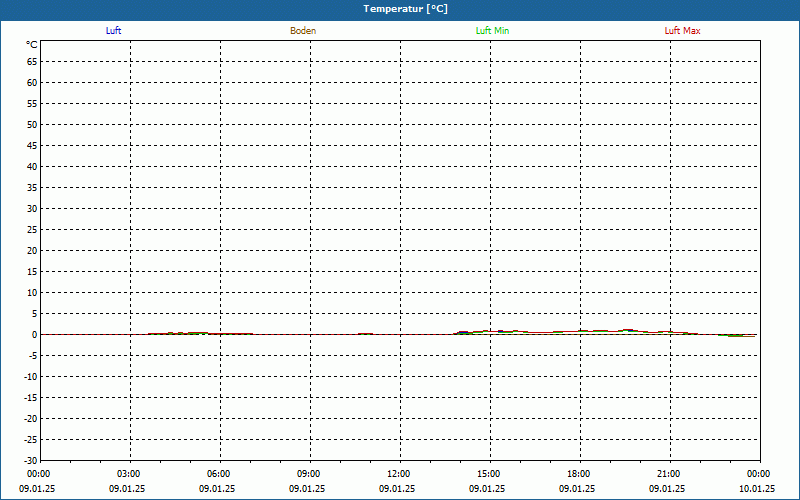
Task: Click the curve dip below zero near 23:30
Action: [740, 336]
